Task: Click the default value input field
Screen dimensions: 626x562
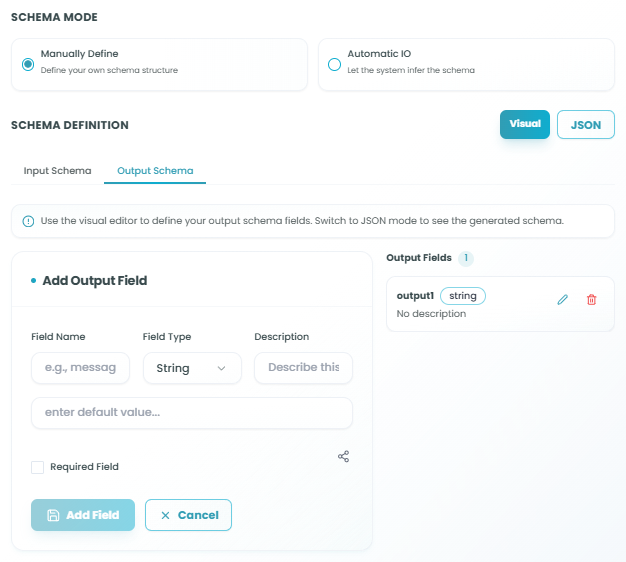Action: [191, 413]
